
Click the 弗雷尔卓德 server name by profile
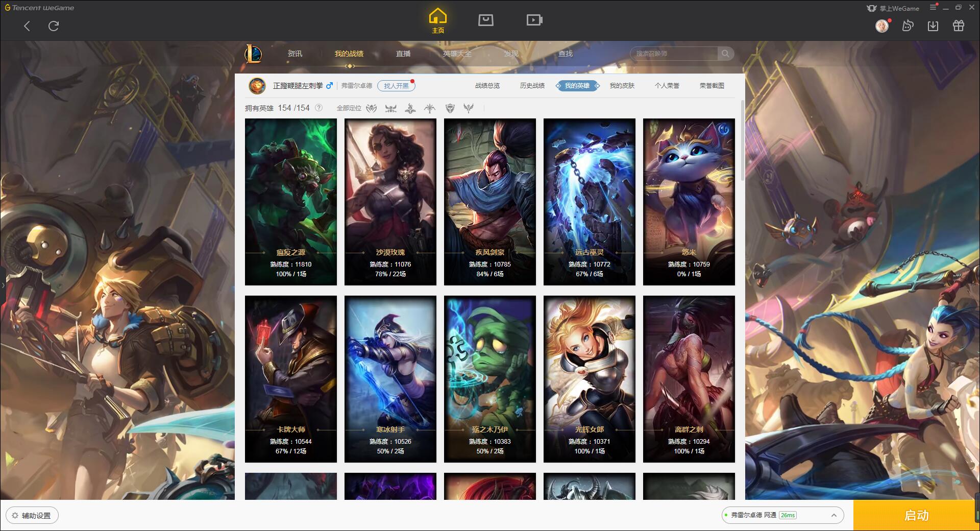click(x=357, y=86)
